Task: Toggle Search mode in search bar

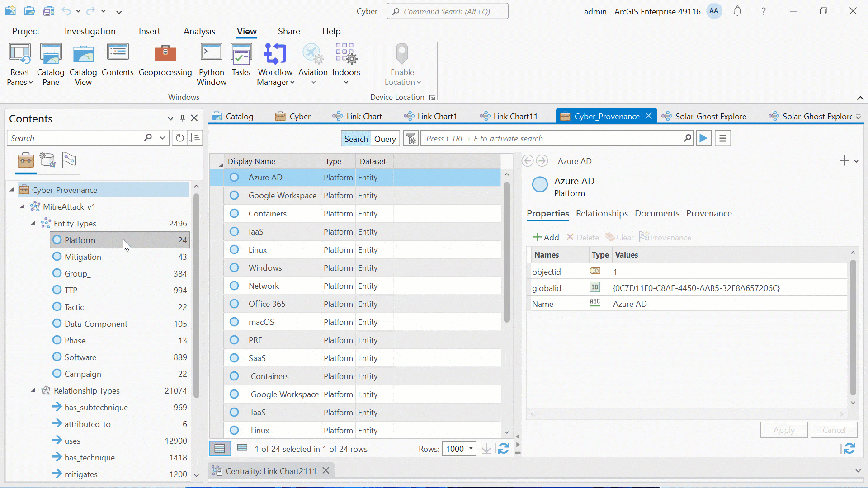Action: pos(356,139)
